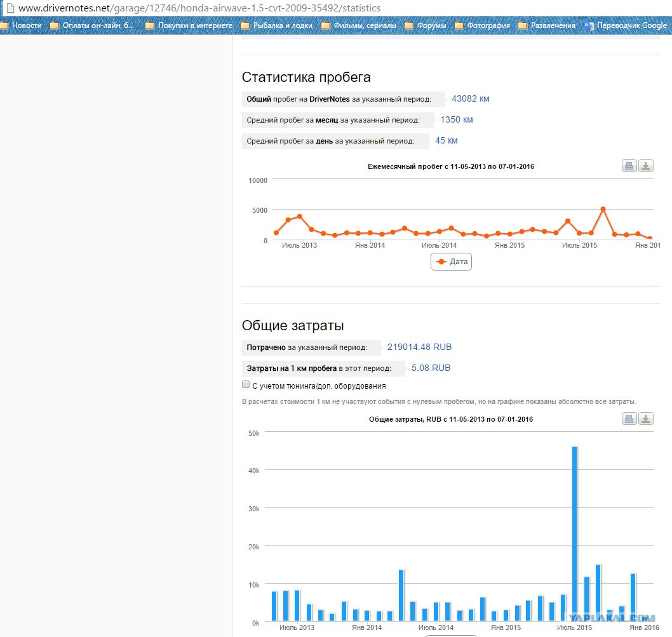
Task: Open the Новости bookmarks folder
Action: [x=22, y=25]
